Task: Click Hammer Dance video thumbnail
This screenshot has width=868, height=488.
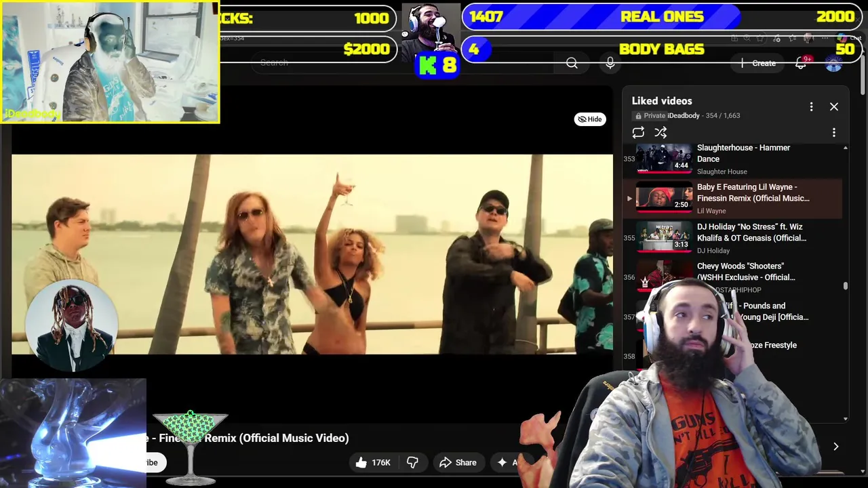Action: 664,158
